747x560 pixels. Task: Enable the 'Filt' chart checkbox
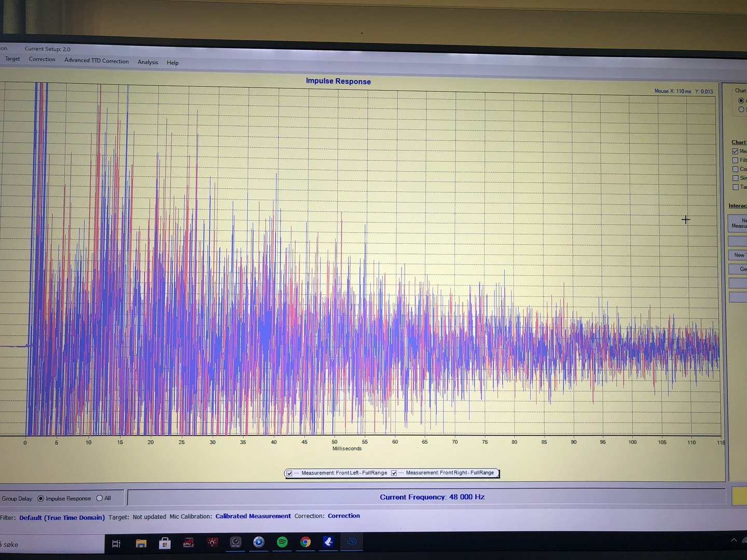coord(735,160)
